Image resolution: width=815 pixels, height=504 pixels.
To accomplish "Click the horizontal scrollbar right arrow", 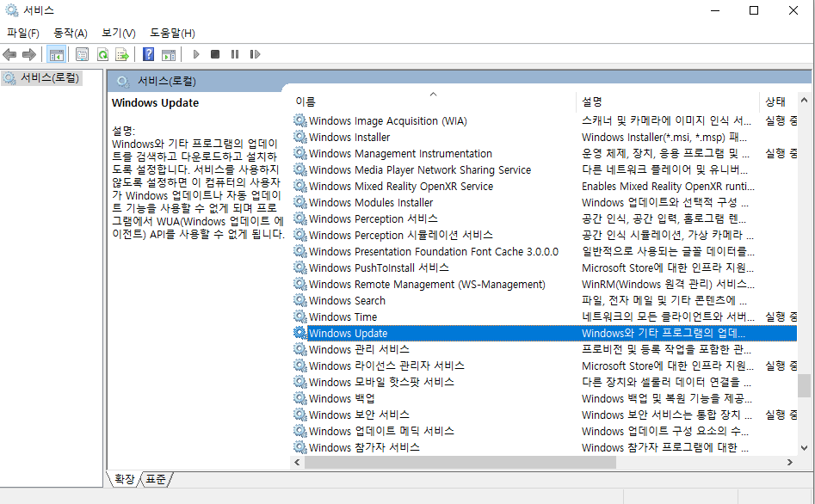I will click(790, 462).
